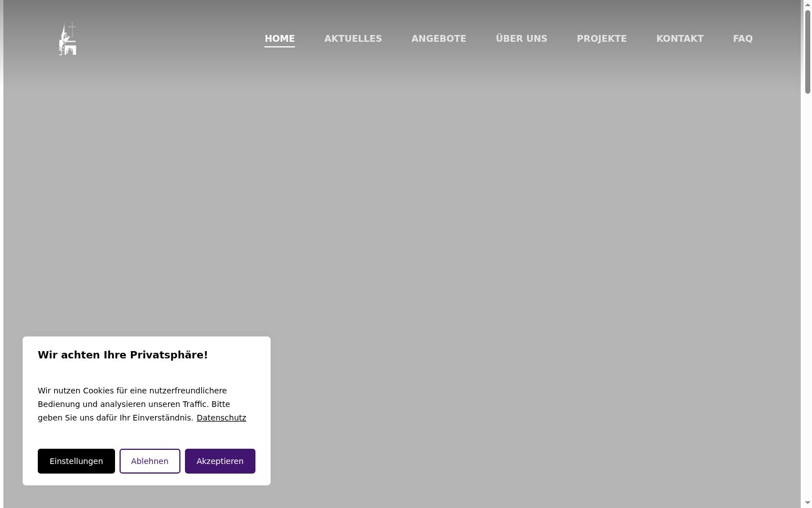Click the vertical scrollbar thumb
This screenshot has width=812, height=508.
807,51
